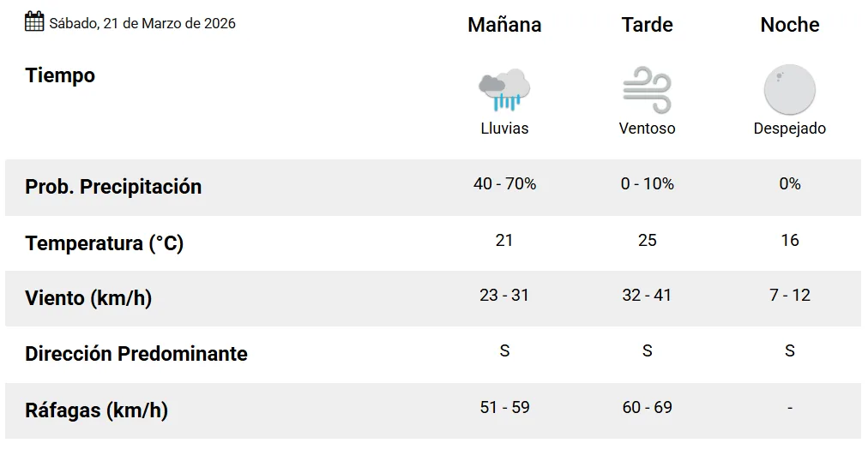Image resolution: width=868 pixels, height=449 pixels.
Task: Click the Despejado label under night icon
Action: click(x=789, y=129)
